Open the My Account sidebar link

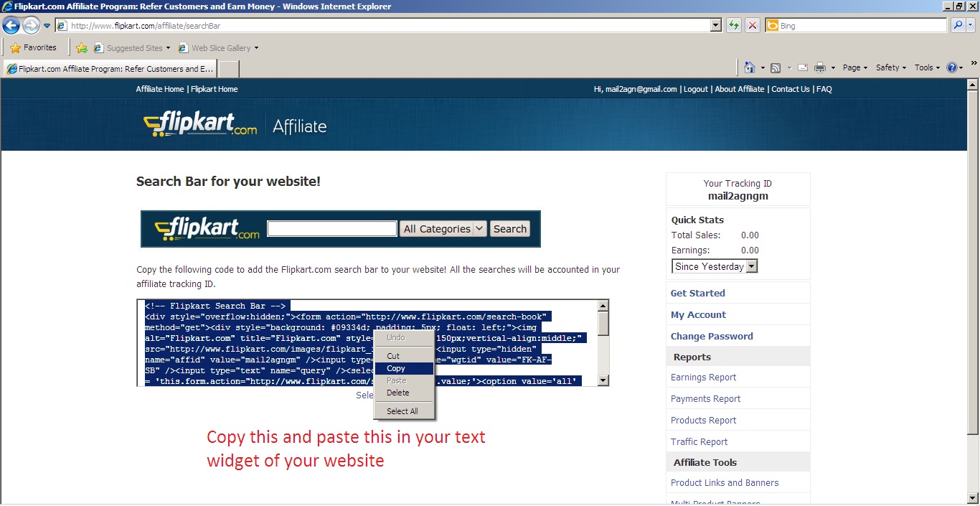[x=698, y=314]
